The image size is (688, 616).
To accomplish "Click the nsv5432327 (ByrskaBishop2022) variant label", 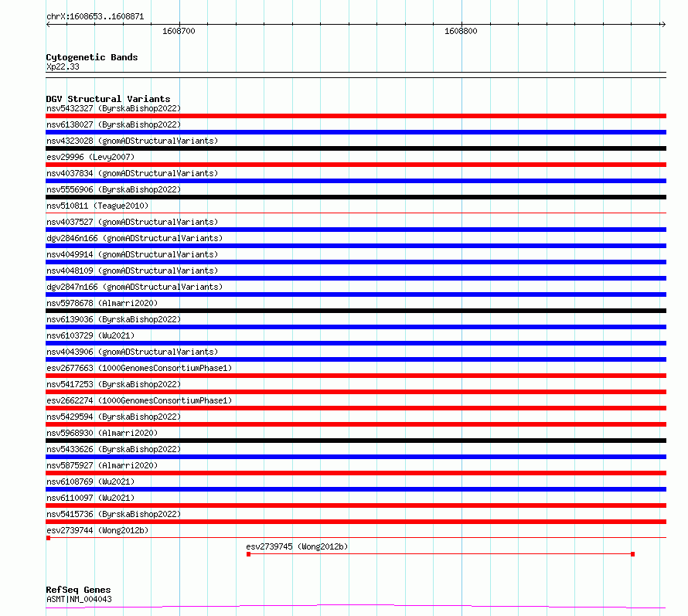I will 114,108.
